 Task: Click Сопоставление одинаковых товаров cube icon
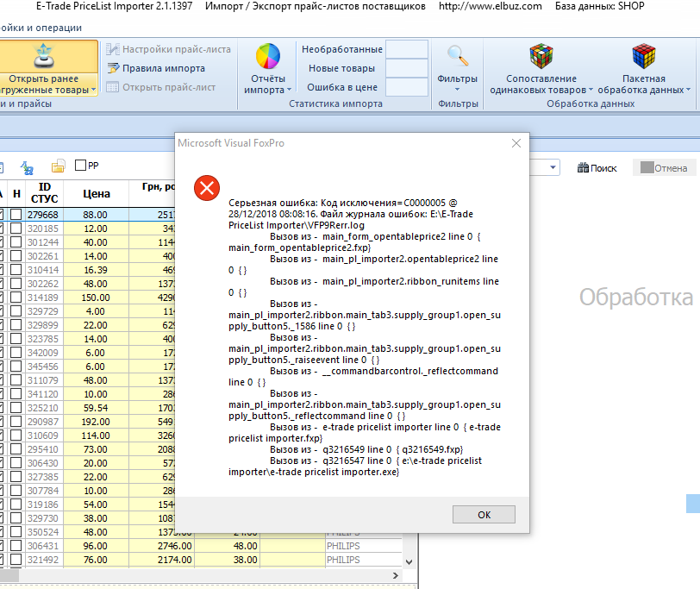pos(541,56)
